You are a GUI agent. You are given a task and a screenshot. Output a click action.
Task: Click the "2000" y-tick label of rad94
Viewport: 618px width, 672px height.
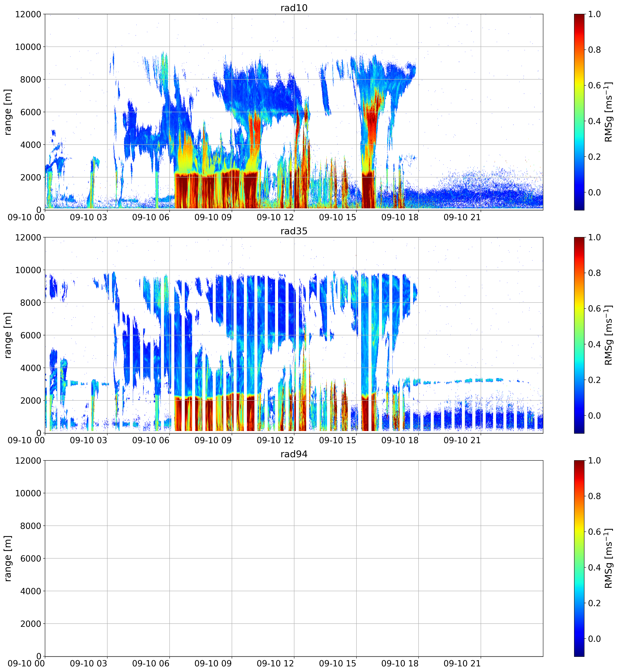click(30, 624)
